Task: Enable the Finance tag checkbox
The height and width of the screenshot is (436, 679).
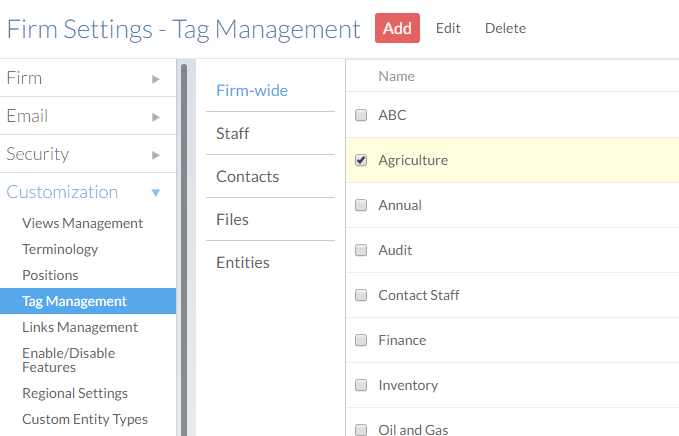Action: point(361,340)
